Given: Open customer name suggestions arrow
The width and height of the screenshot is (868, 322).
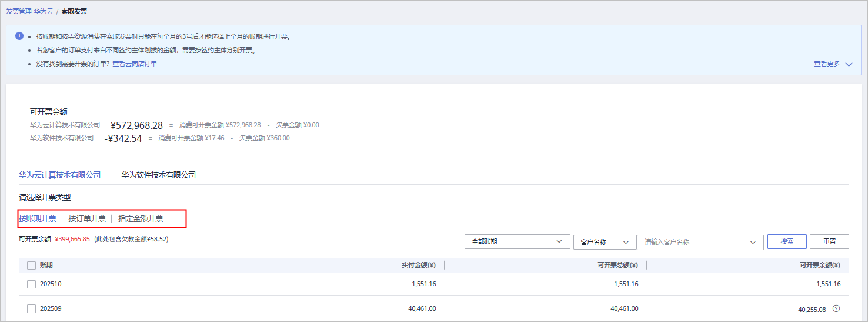Looking at the screenshot, I should 753,242.
